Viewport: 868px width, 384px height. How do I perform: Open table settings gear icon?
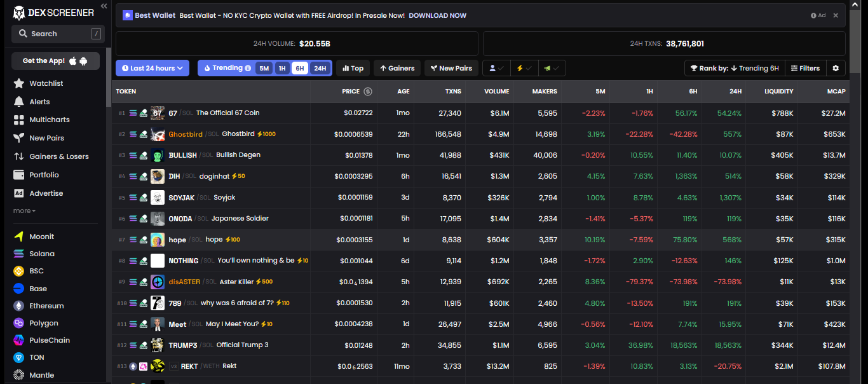836,68
